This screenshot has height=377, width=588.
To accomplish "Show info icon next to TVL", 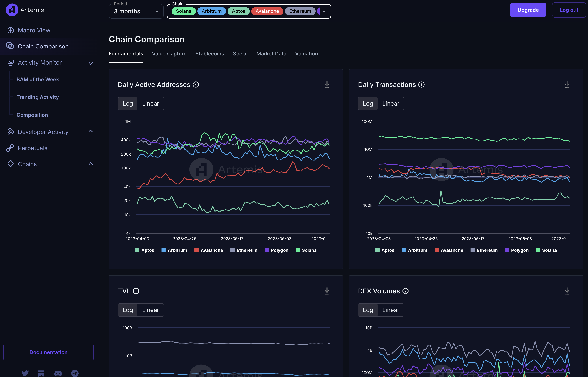I will pyautogui.click(x=136, y=291).
